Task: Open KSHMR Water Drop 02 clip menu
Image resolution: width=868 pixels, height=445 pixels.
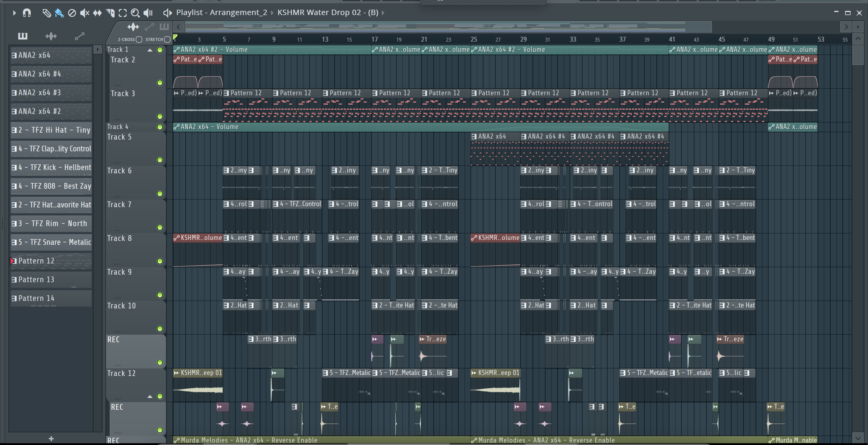Action: click(328, 12)
